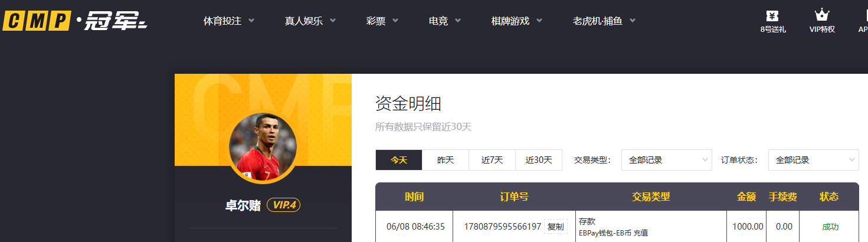This screenshot has height=242, width=868.
Task: Click the 订单号 column header
Action: pyautogui.click(x=514, y=197)
